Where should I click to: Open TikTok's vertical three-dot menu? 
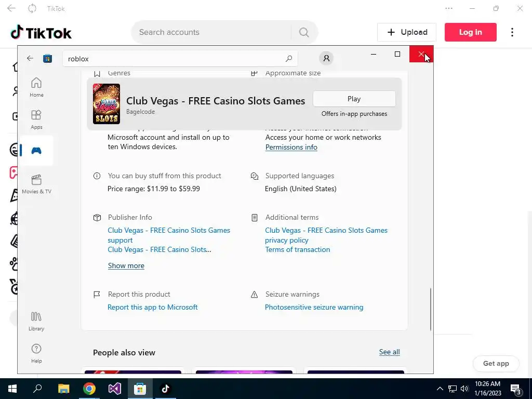click(512, 32)
